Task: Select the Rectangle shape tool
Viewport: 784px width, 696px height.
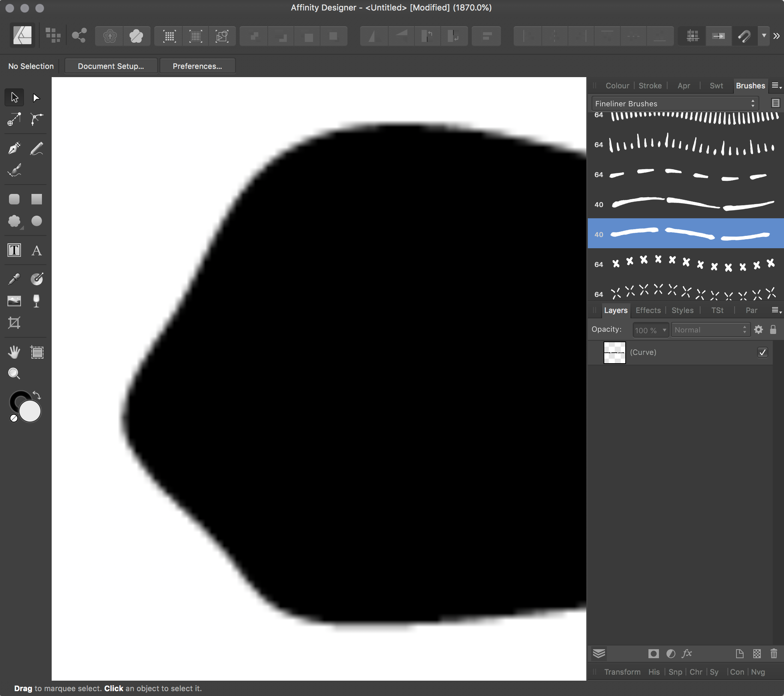Action: 36,199
